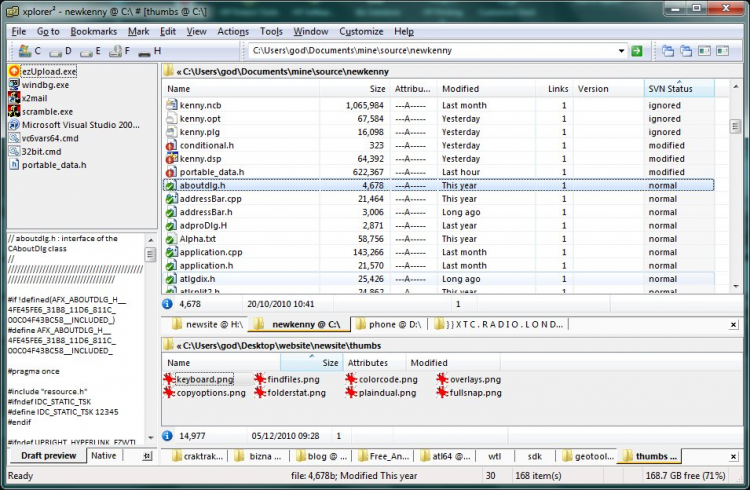The image size is (750, 490).
Task: Select fullsnap.png in the thumbs pane
Action: coord(469,393)
